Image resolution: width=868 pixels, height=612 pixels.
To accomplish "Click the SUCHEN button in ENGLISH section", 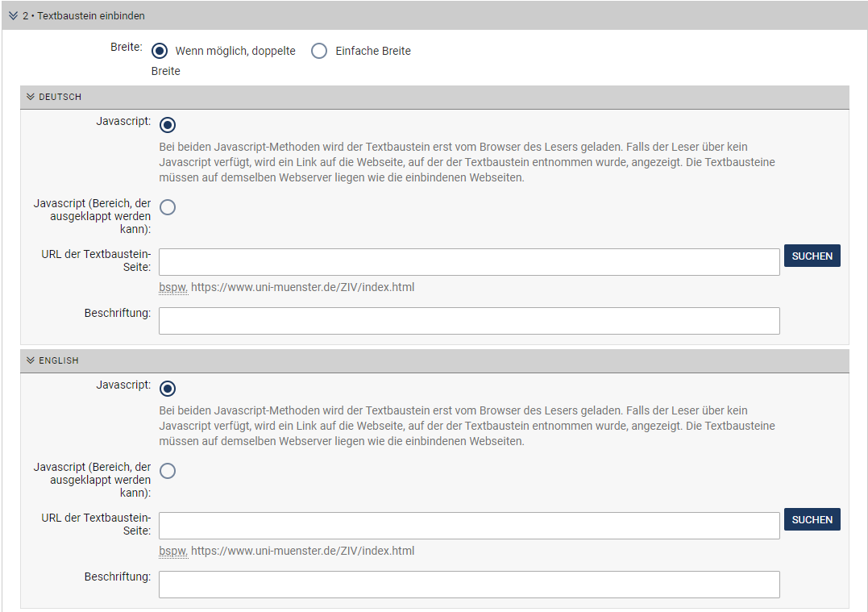I will click(x=812, y=520).
